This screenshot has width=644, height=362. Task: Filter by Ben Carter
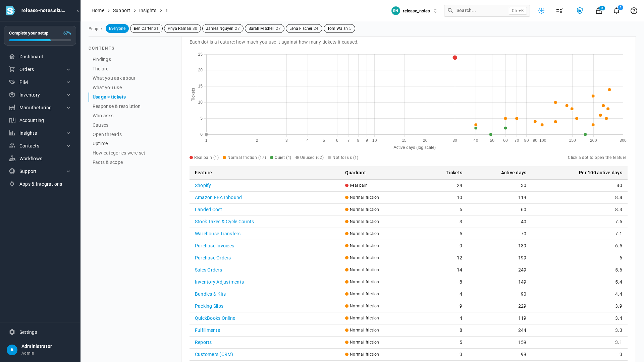146,28
